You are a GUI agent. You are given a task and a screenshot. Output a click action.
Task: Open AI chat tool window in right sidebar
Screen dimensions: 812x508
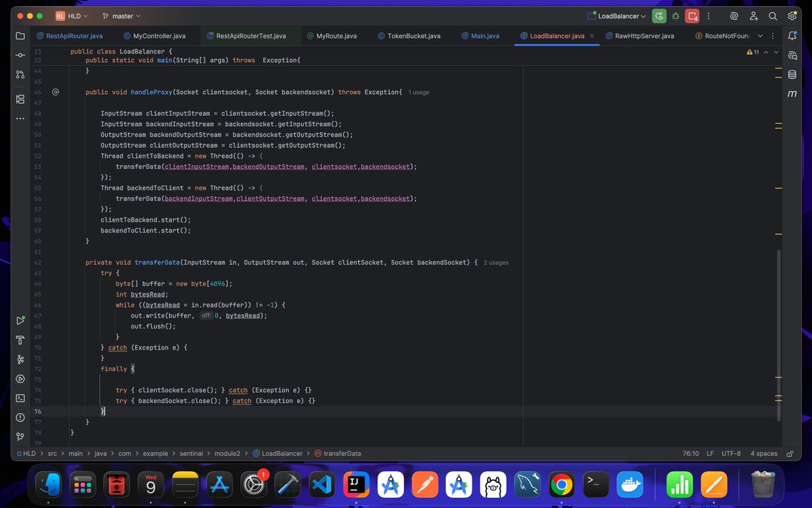[792, 55]
